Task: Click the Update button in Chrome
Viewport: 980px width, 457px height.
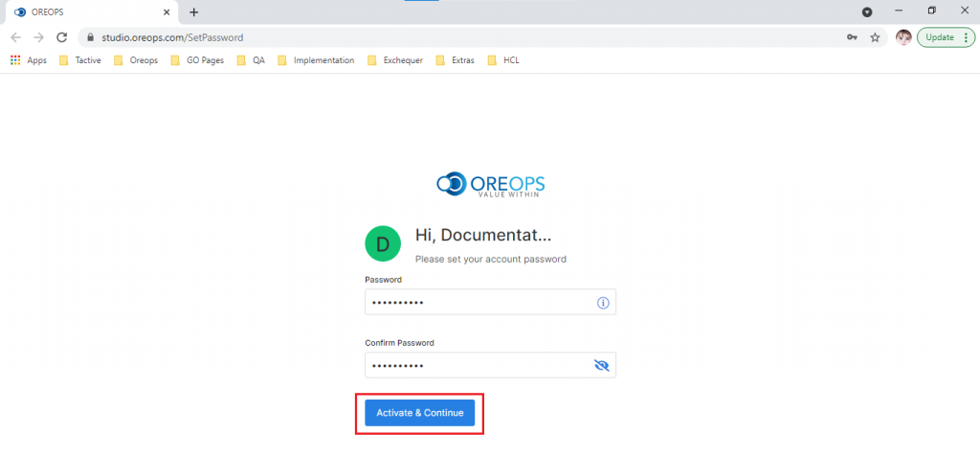Action: pyautogui.click(x=940, y=37)
